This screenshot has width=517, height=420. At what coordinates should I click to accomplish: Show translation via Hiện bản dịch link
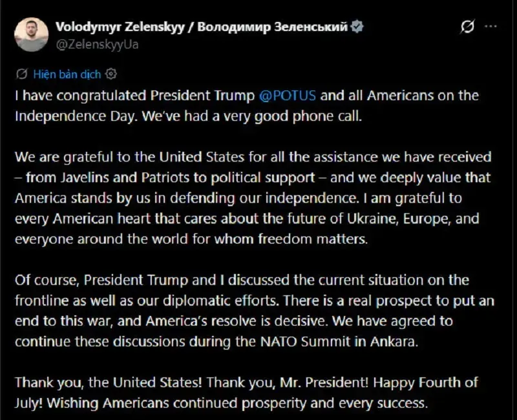tap(67, 74)
